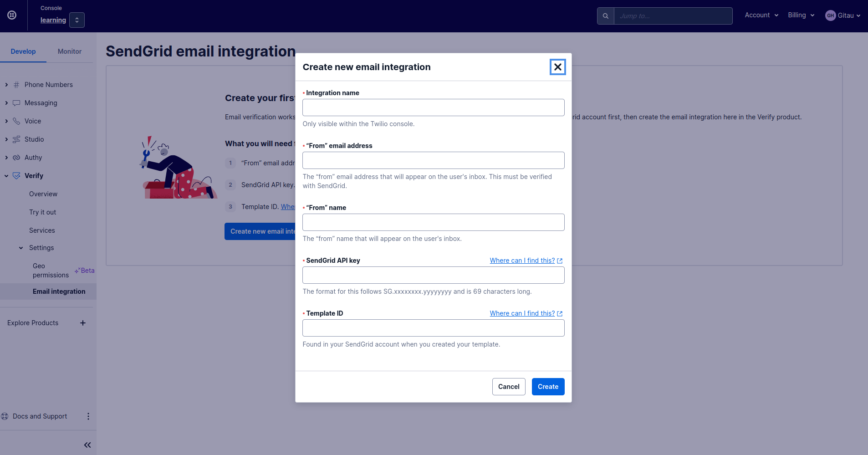Click the Create button
The height and width of the screenshot is (455, 868).
548,387
